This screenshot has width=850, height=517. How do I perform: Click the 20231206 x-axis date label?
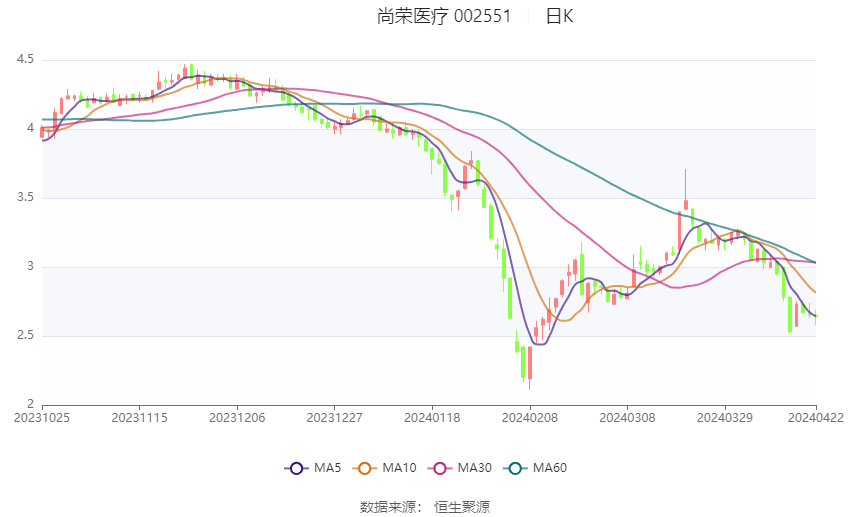point(237,418)
